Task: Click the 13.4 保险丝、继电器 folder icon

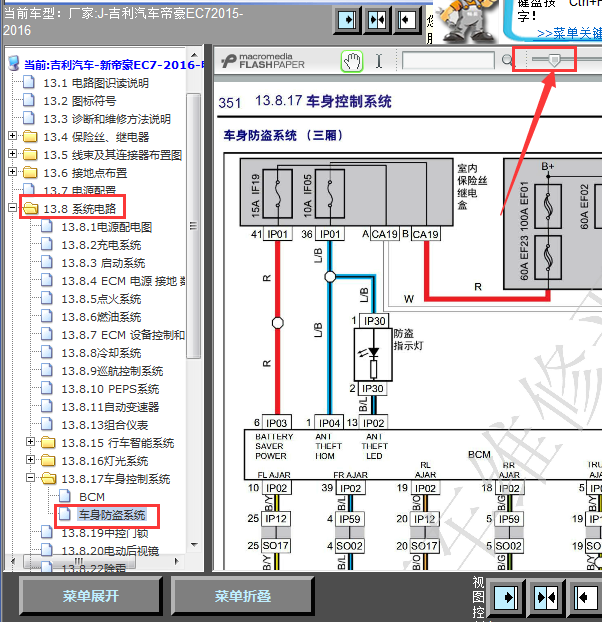Action: pyautogui.click(x=30, y=137)
